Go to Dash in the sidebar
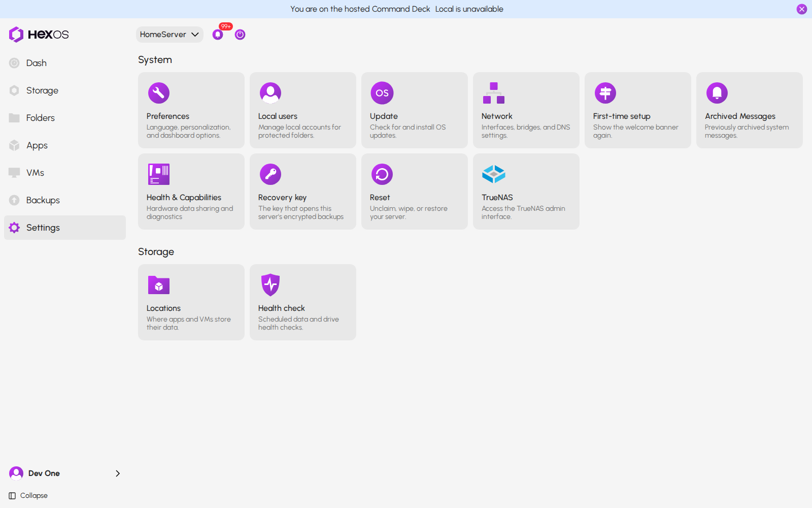 (x=65, y=63)
